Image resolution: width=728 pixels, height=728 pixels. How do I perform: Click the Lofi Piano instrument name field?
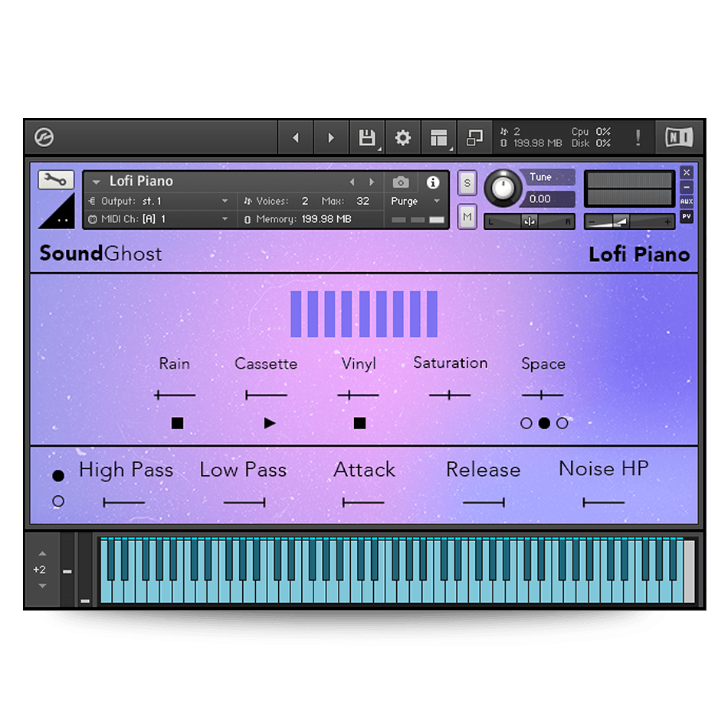(x=141, y=181)
